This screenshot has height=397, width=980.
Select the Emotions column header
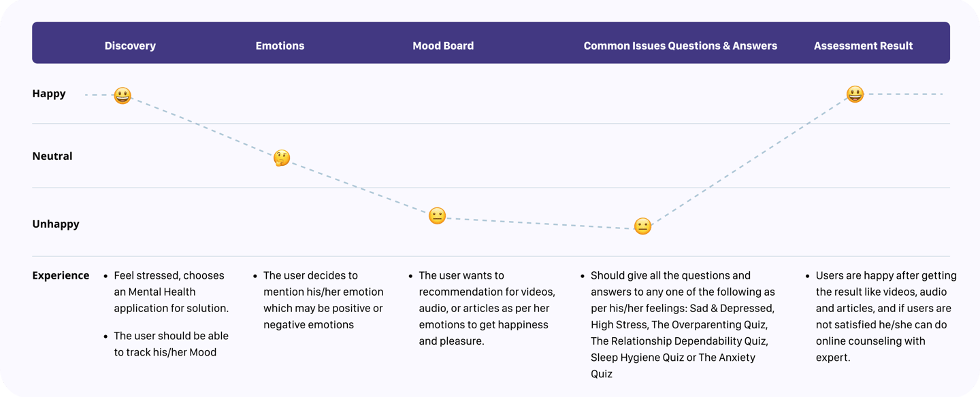coord(280,46)
